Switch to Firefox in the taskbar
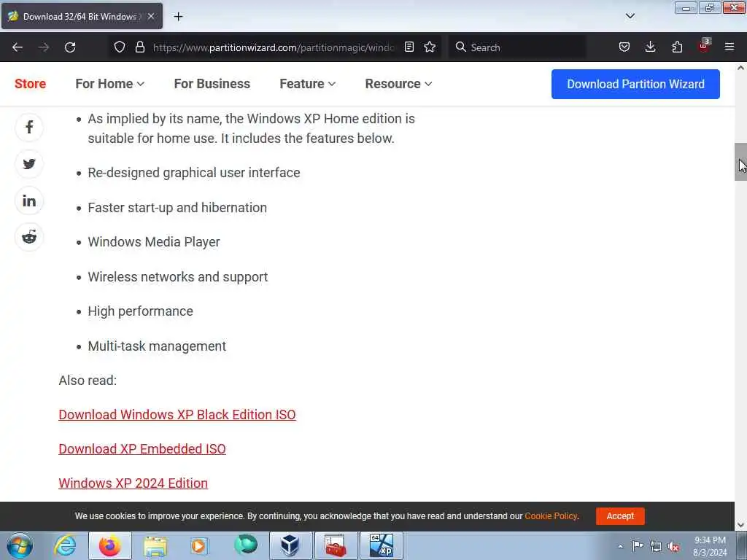This screenshot has height=560, width=747. tap(109, 545)
